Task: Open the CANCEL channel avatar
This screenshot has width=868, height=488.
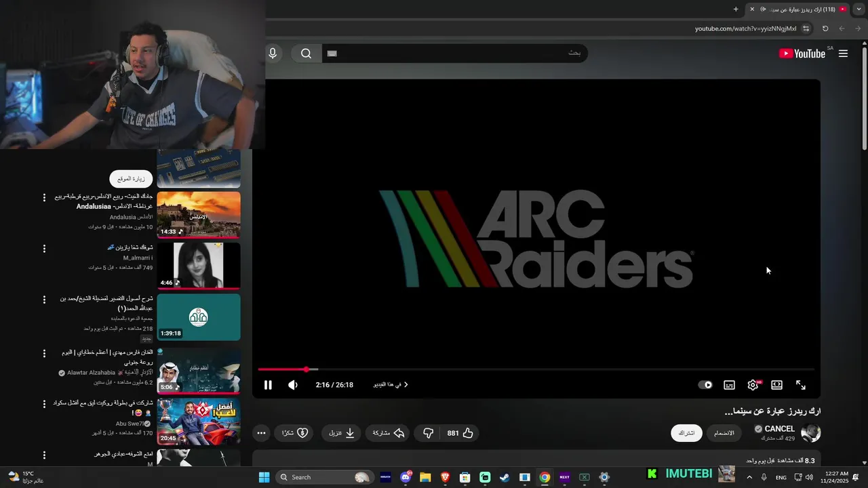Action: (810, 432)
